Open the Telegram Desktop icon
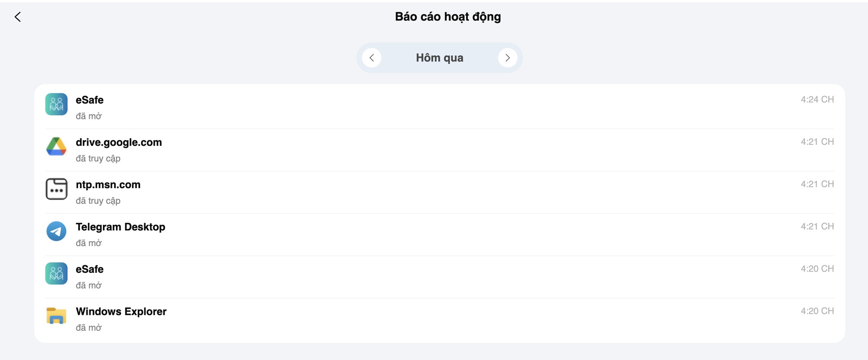Viewport: 868px width, 360px height. (56, 231)
